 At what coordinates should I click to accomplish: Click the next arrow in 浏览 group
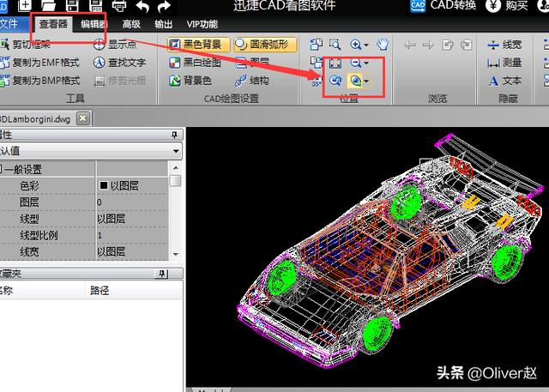coord(429,45)
